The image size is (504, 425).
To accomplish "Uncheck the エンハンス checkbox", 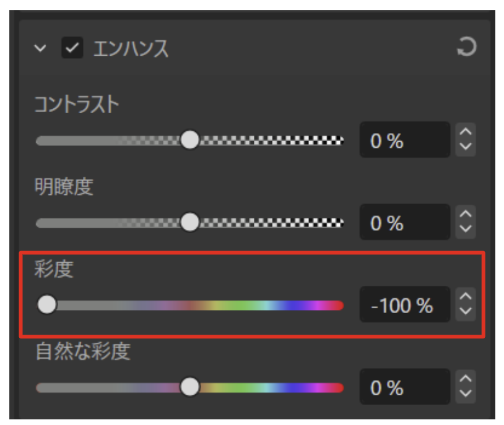I will (72, 48).
